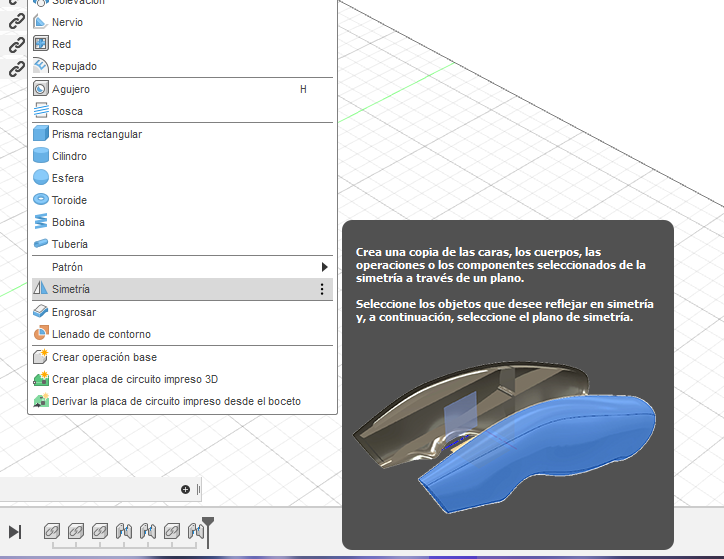Click the comments panel grip handle
724x559 pixels.
[198, 489]
